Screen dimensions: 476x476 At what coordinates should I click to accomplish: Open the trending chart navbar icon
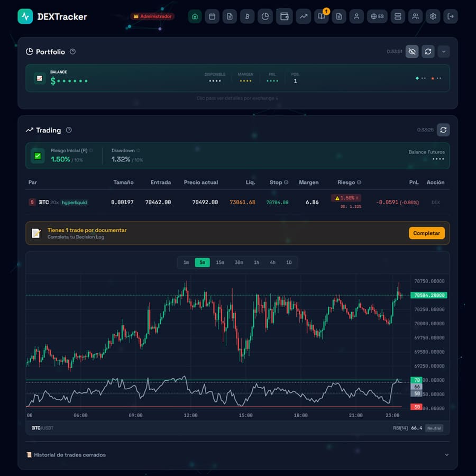click(303, 16)
